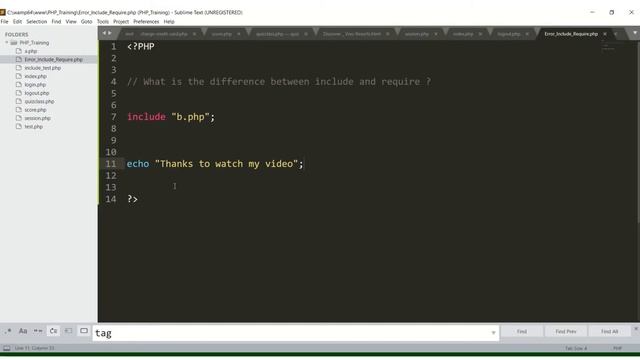This screenshot has height=360, width=640.
Task: Open the find history dropdown arrow
Action: tap(493, 333)
